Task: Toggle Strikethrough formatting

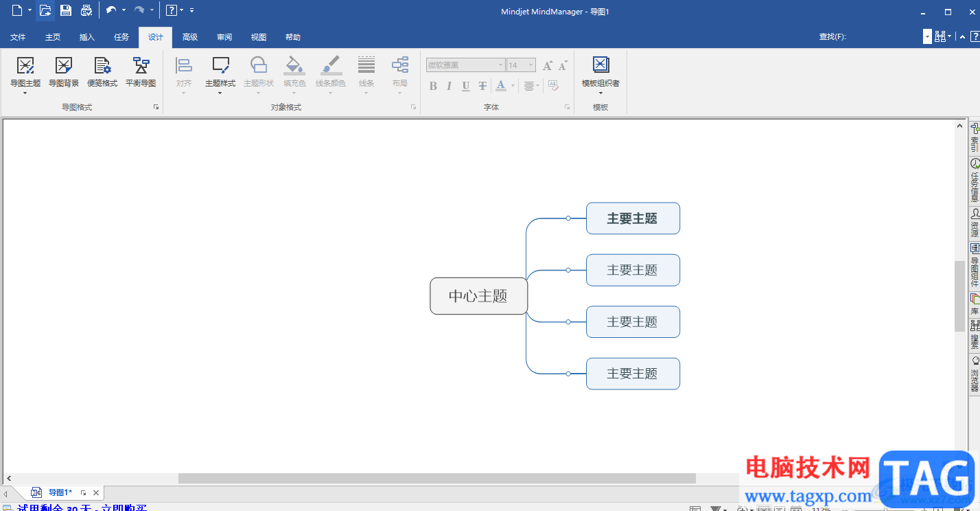Action: click(482, 86)
